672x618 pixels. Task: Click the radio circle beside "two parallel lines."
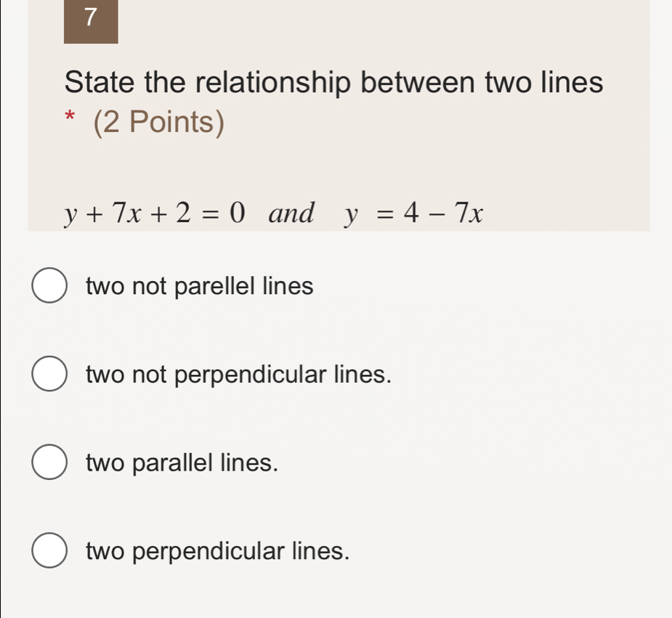click(49, 463)
